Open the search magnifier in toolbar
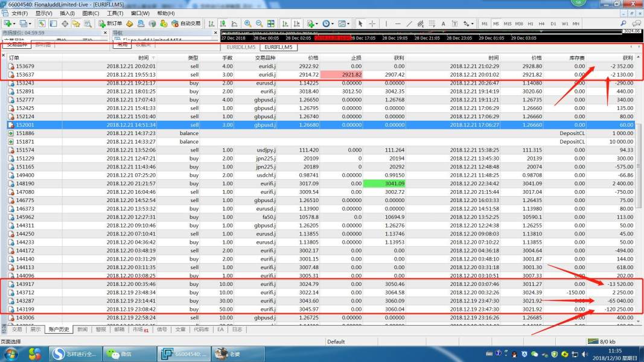644x362 pixels. (x=623, y=24)
